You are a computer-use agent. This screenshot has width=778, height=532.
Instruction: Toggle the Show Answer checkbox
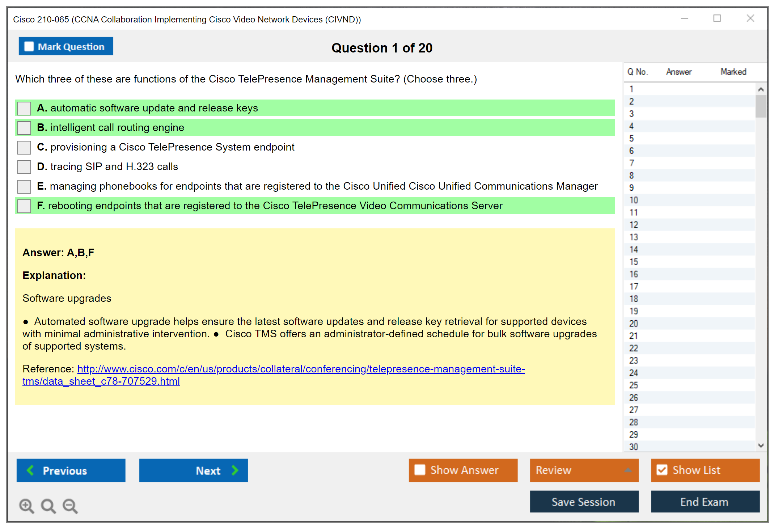(x=420, y=470)
